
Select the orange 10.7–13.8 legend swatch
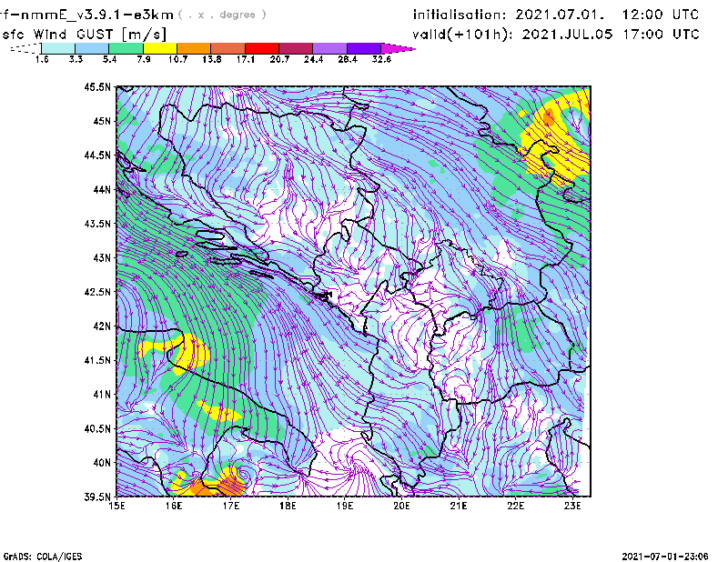(194, 48)
